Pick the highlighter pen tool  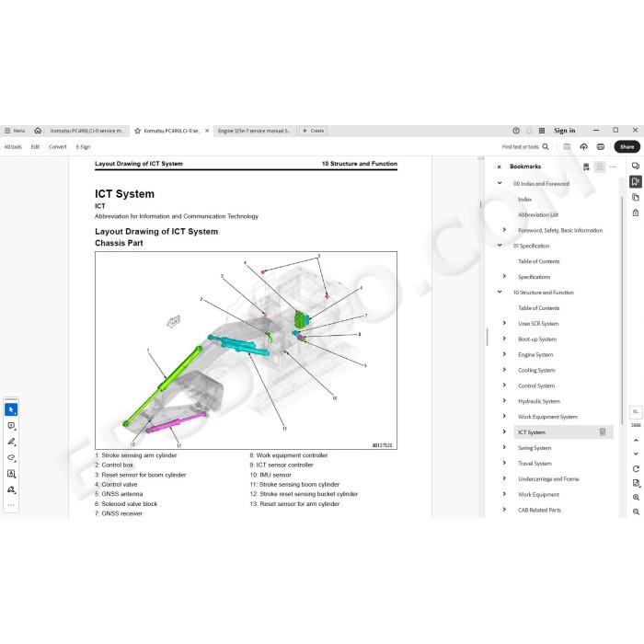point(11,442)
